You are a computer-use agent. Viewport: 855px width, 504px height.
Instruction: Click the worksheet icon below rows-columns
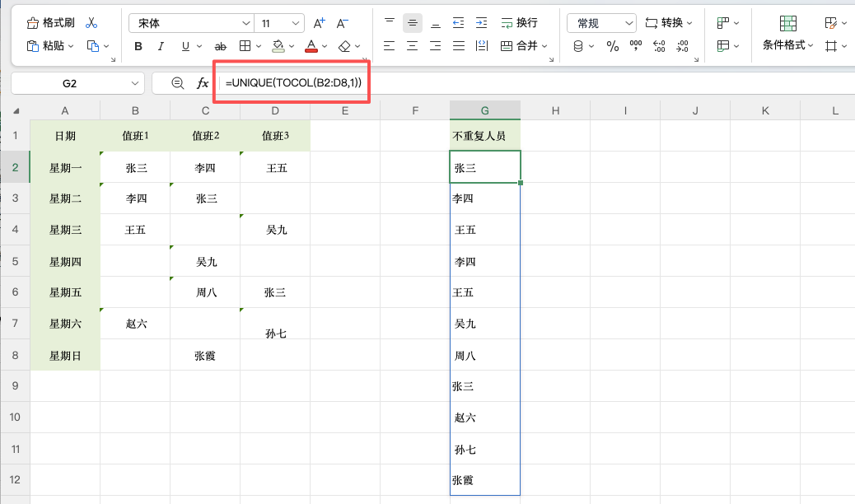click(x=723, y=46)
